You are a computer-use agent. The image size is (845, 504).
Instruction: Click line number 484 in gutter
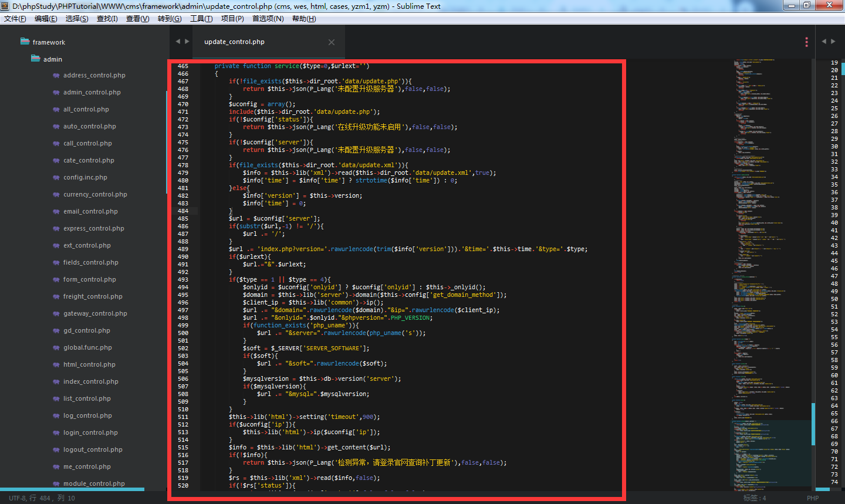click(183, 211)
